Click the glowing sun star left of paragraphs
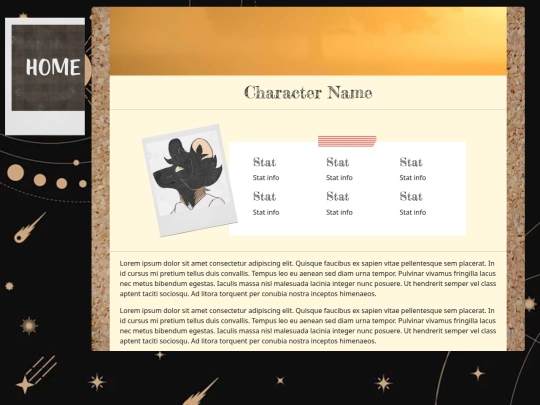540x405 pixels. pyautogui.click(x=29, y=325)
